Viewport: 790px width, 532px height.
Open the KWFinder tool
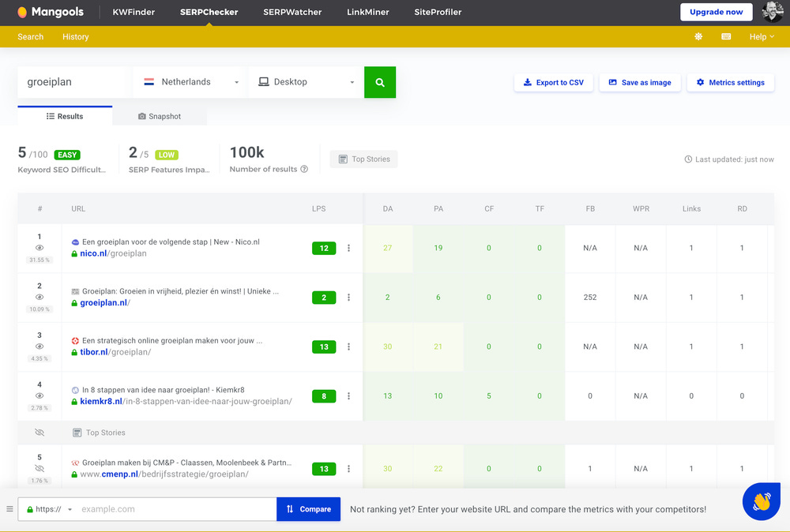(x=134, y=12)
